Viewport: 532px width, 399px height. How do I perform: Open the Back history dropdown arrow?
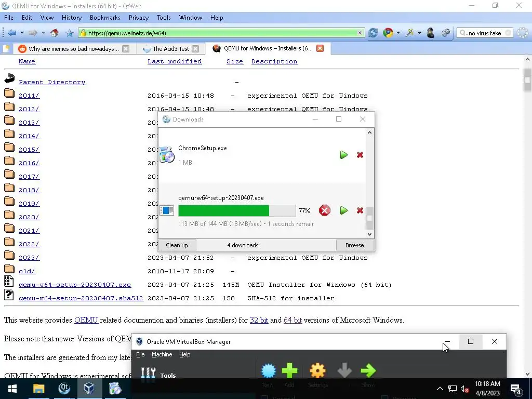[22, 33]
